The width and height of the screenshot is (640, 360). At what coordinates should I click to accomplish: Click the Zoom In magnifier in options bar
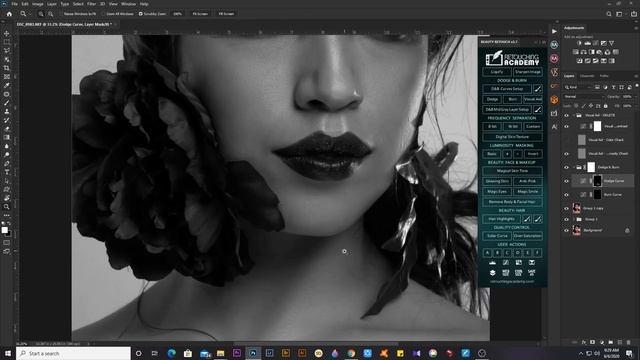coord(41,14)
